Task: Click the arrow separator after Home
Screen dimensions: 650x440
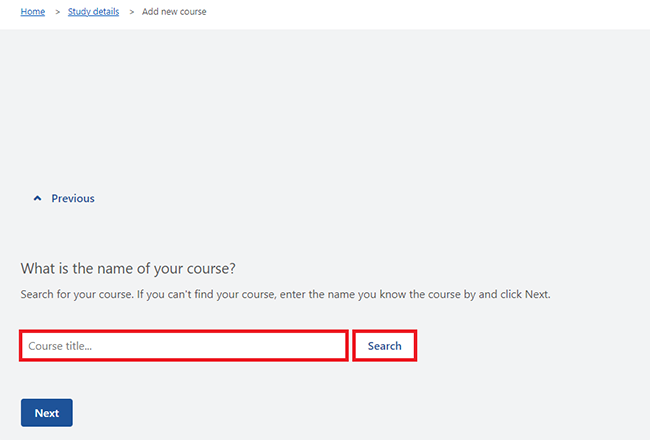Action: click(58, 12)
